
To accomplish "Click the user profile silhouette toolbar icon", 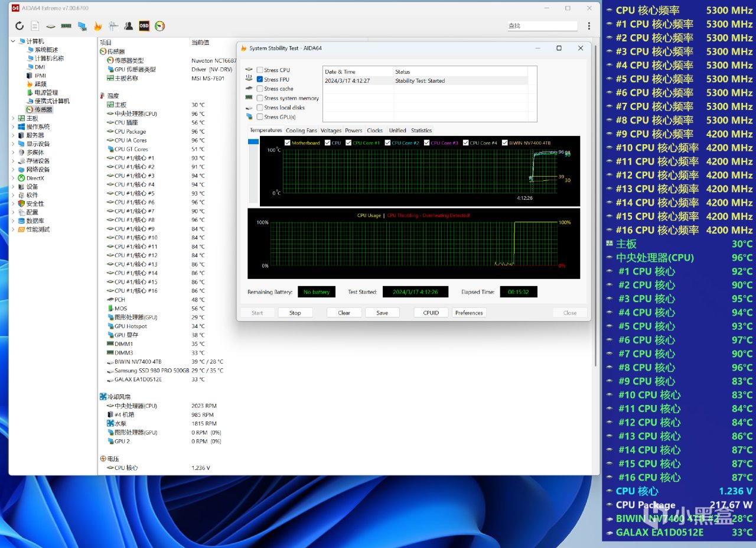I will click(129, 26).
